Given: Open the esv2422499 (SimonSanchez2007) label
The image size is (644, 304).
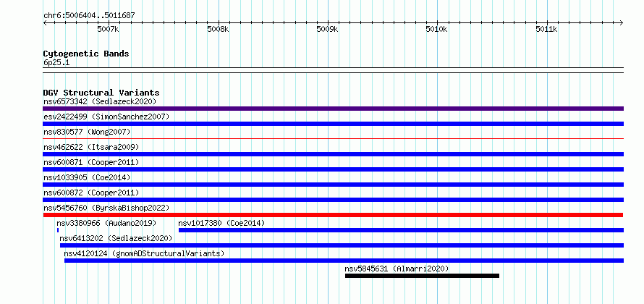Looking at the screenshot, I should tap(106, 117).
